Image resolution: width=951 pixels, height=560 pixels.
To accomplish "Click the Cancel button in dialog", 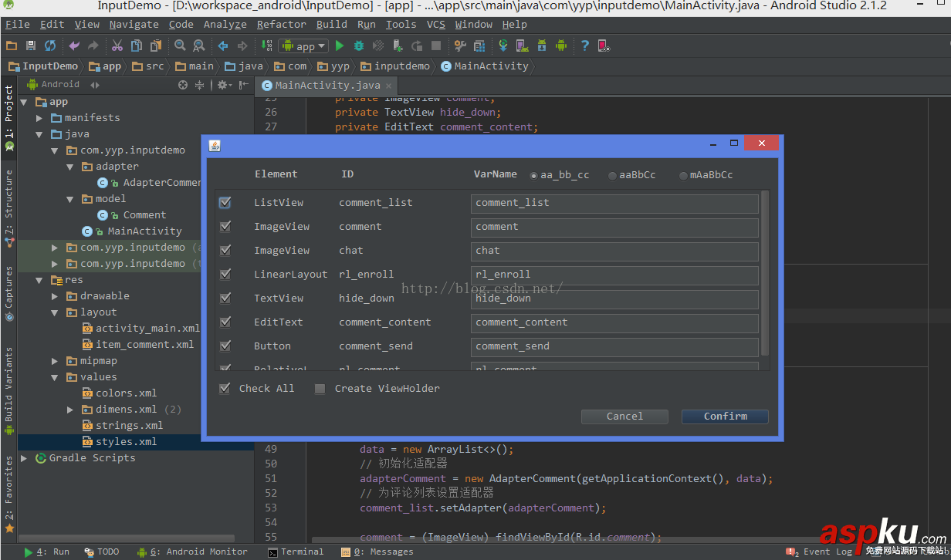I will click(624, 417).
